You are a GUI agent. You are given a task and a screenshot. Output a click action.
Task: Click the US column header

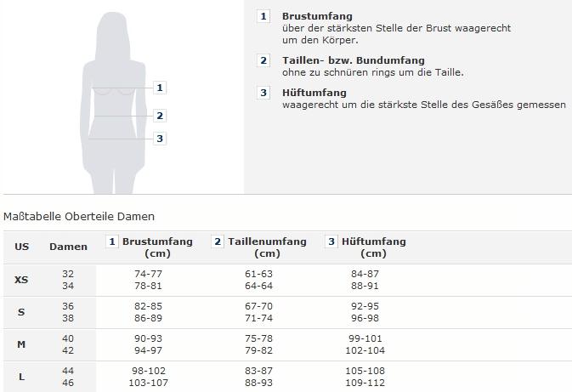[22, 247]
